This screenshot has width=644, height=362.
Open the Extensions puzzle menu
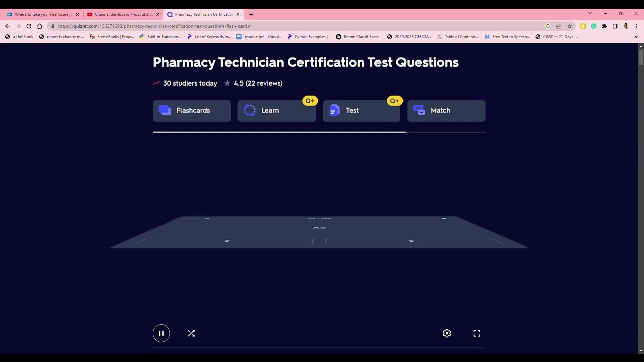[x=604, y=26]
